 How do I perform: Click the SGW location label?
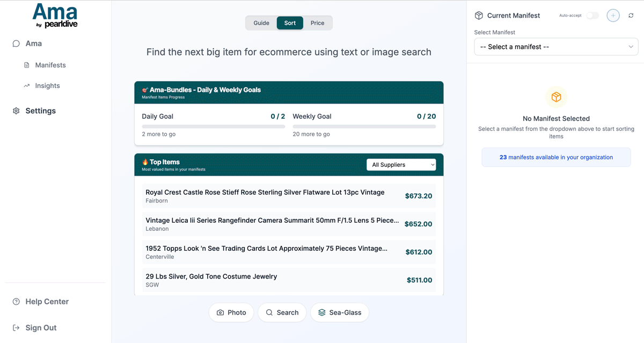click(x=152, y=284)
